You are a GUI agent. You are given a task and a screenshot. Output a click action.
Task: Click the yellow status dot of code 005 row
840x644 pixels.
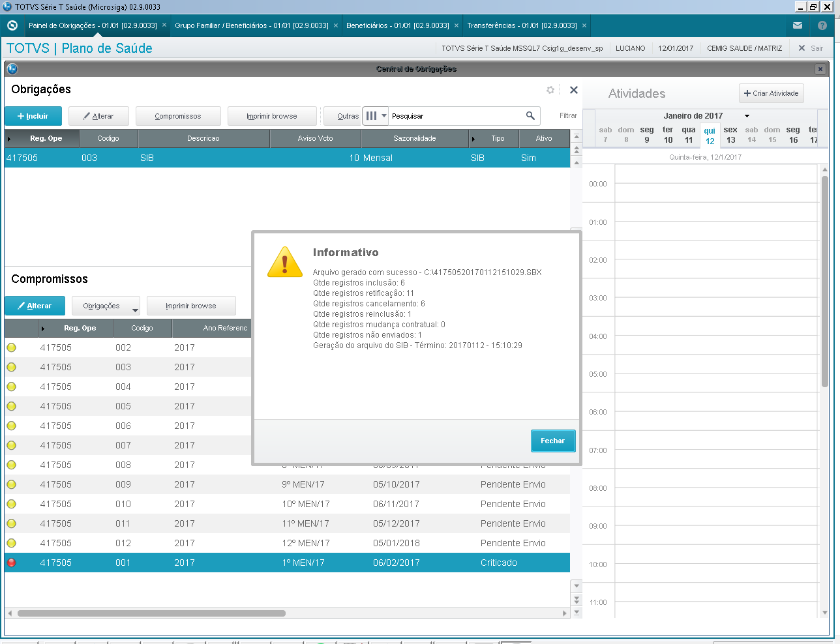click(11, 406)
